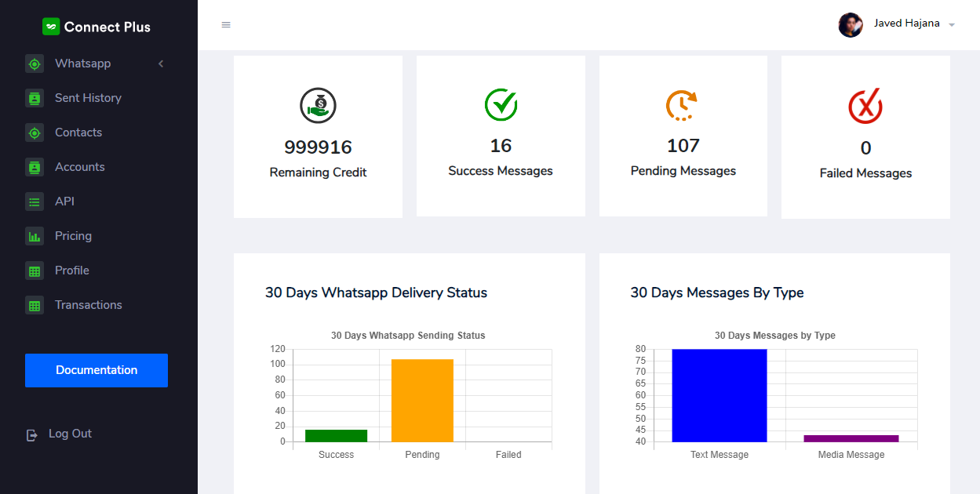Click the Remaining Credit label
This screenshot has height=494, width=980.
tap(318, 173)
